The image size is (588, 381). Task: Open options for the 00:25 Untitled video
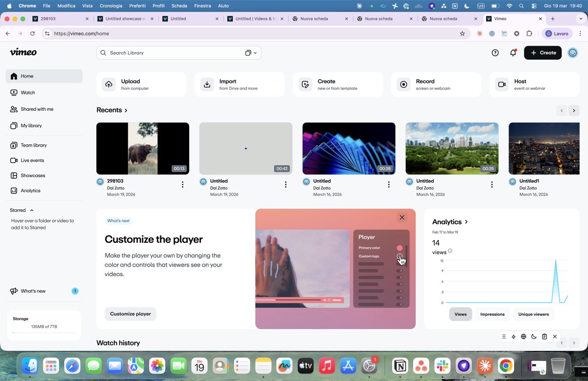point(491,184)
